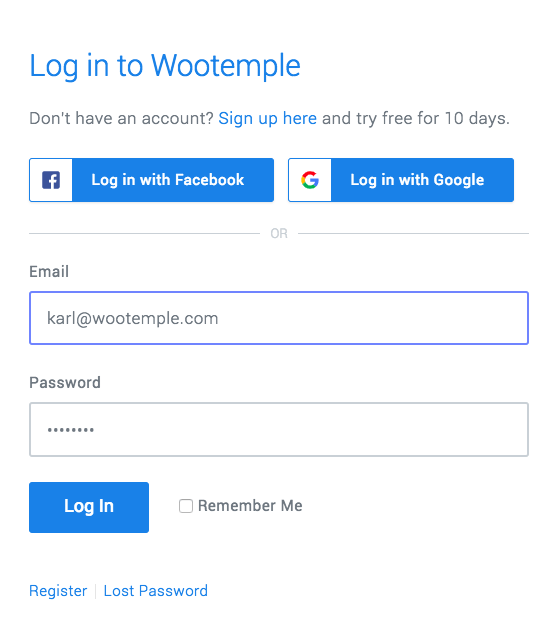Click the Email field label

pos(49,272)
